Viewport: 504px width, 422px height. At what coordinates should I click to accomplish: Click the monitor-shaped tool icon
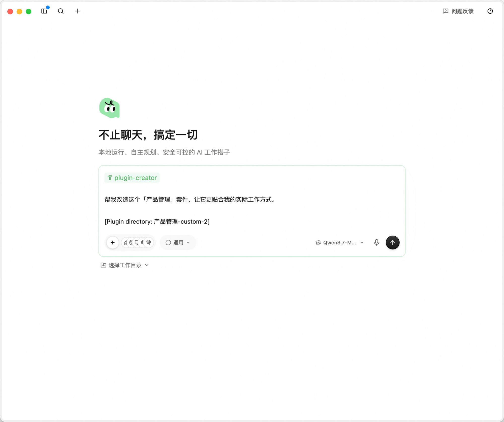click(x=136, y=242)
